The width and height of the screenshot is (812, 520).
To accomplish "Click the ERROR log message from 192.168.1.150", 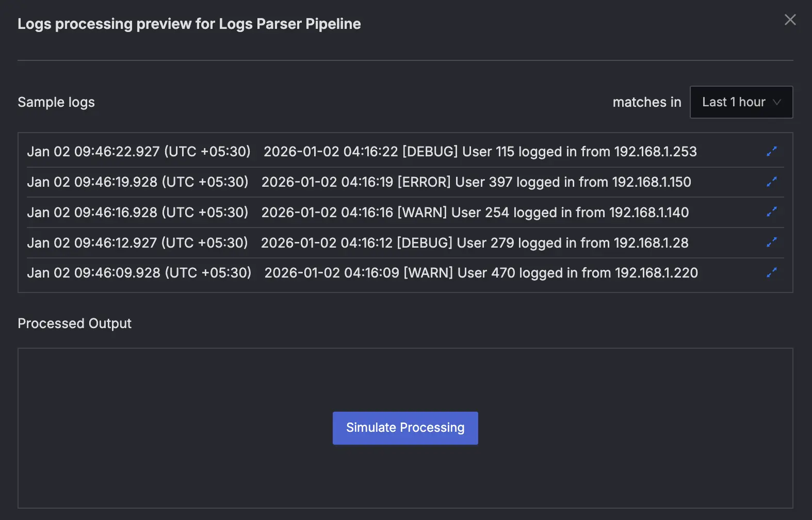I will [476, 182].
